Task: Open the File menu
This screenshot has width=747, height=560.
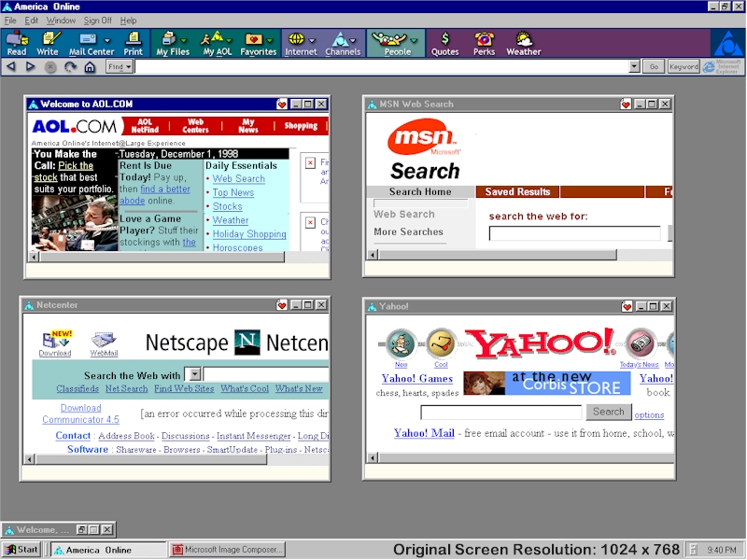Action: click(x=10, y=21)
